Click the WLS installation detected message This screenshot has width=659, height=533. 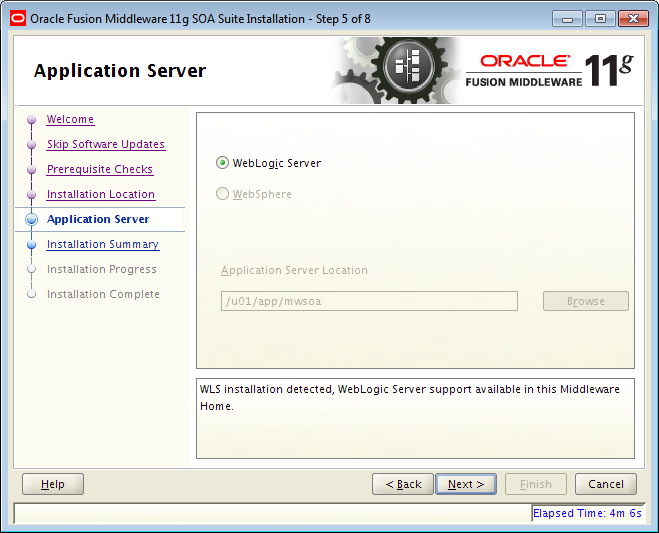(410, 398)
